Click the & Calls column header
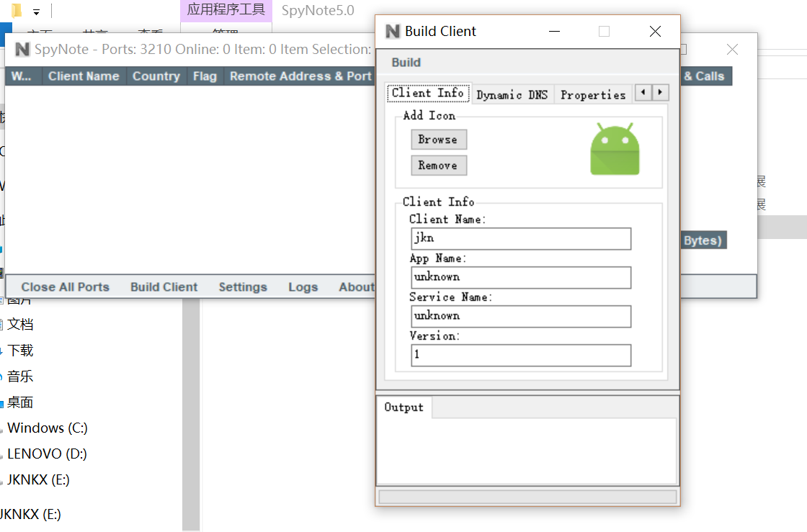This screenshot has width=807, height=532. point(705,76)
